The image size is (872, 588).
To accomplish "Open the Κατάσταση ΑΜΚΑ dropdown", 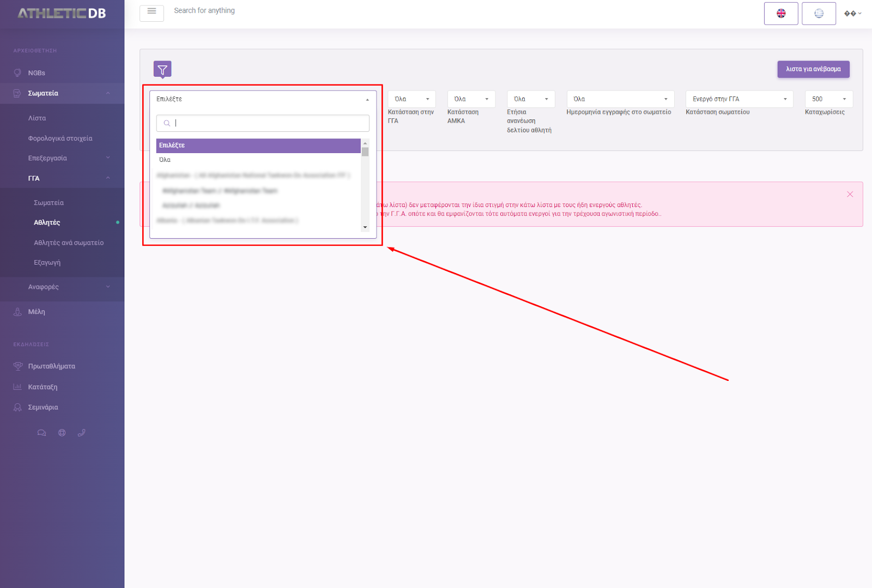I will pyautogui.click(x=471, y=99).
